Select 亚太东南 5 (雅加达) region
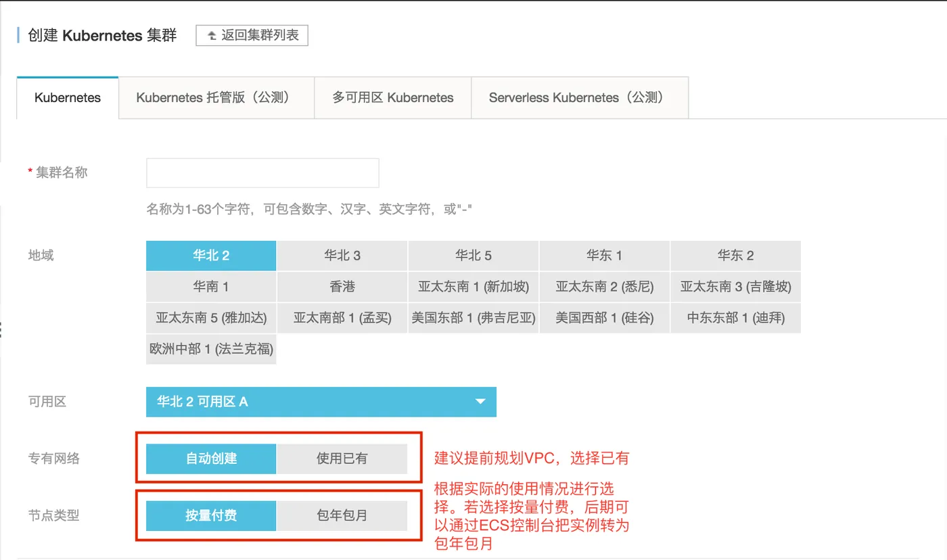The height and width of the screenshot is (560, 947). point(211,318)
